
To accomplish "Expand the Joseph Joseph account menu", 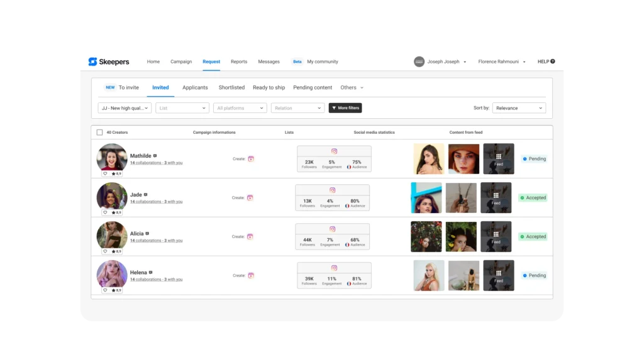I will pyautogui.click(x=465, y=62).
